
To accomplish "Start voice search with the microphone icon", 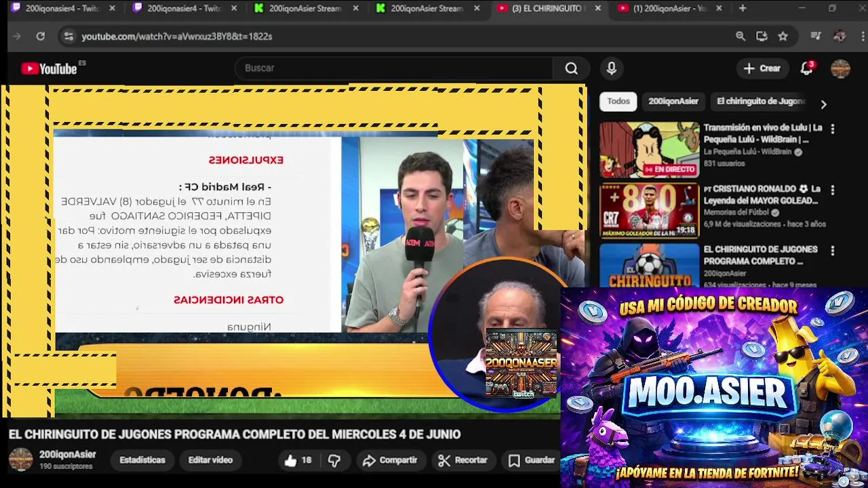I will 611,68.
